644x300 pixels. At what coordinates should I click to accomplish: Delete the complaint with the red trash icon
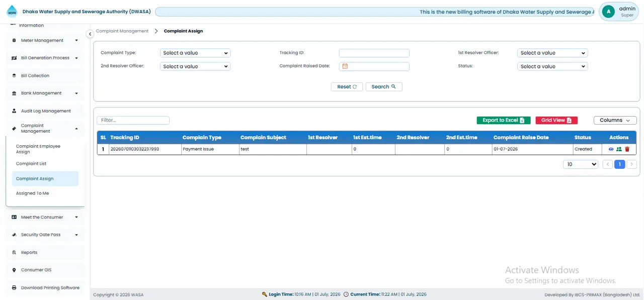coord(627,149)
